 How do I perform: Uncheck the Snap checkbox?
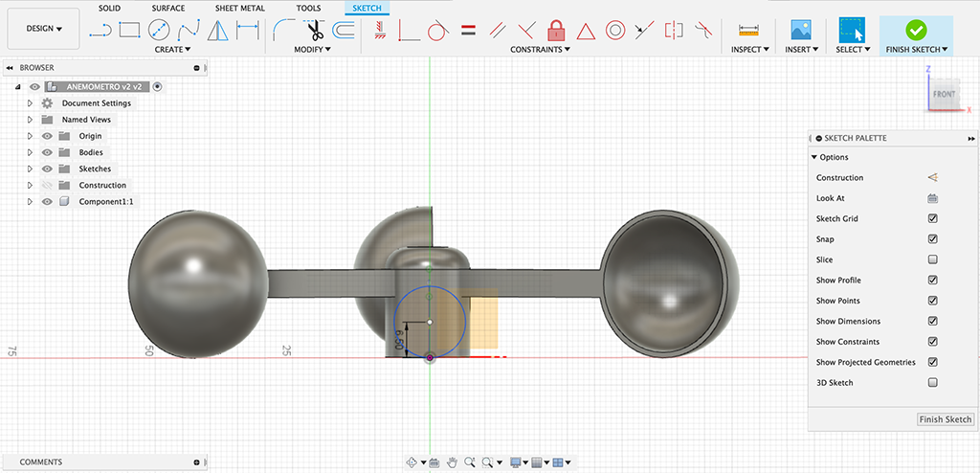tap(932, 239)
